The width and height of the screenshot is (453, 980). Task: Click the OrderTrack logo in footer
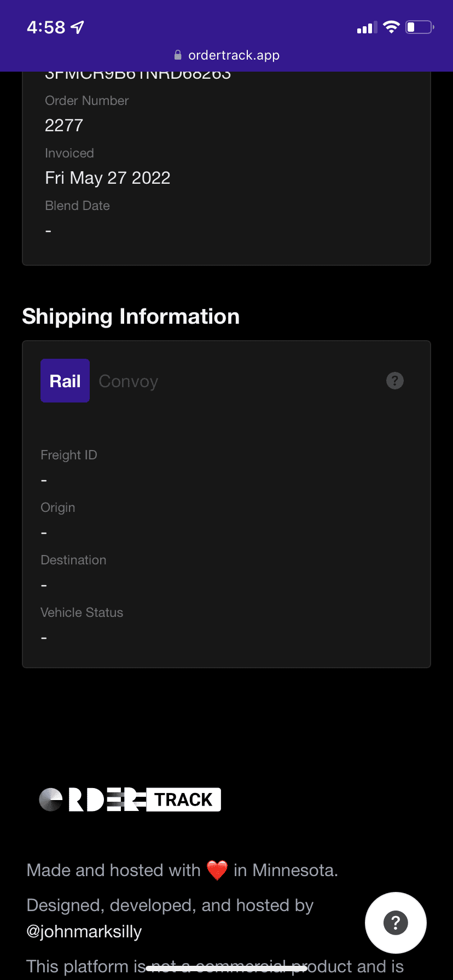pos(130,800)
